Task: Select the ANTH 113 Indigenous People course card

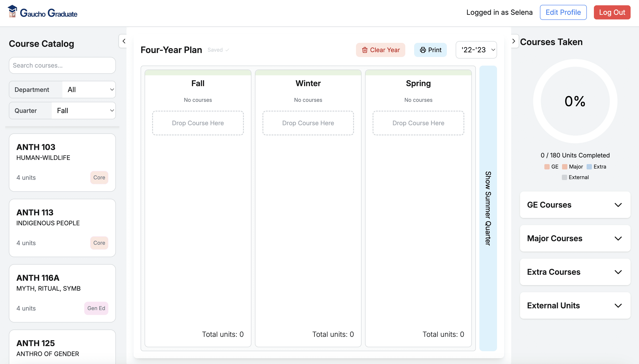Action: (x=62, y=228)
